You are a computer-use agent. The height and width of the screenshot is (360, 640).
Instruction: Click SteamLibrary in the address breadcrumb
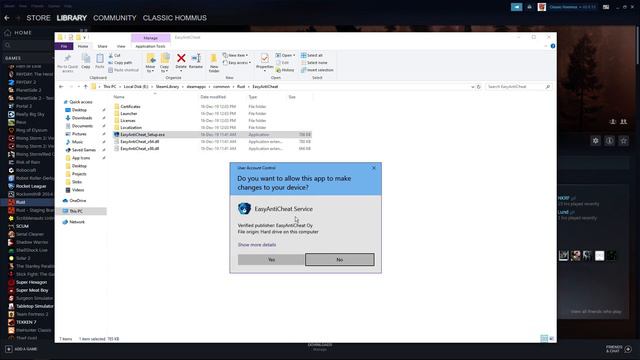tap(167, 87)
